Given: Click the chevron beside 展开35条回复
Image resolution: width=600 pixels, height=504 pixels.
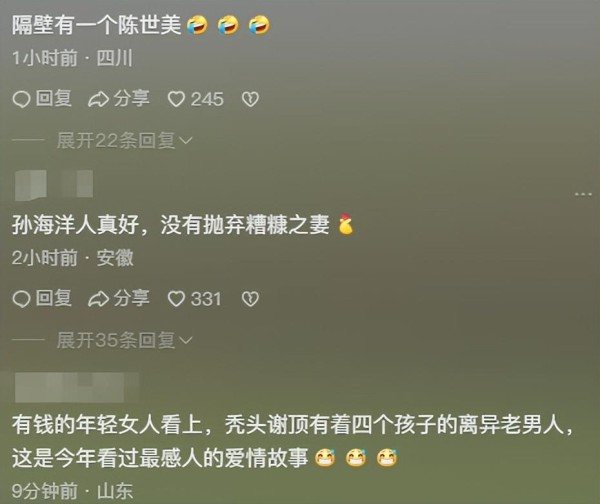Looking at the screenshot, I should [x=185, y=341].
